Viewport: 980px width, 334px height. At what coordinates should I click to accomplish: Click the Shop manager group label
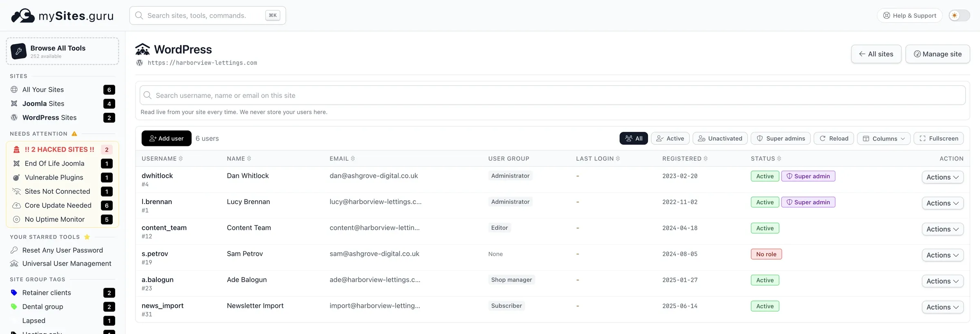point(511,280)
